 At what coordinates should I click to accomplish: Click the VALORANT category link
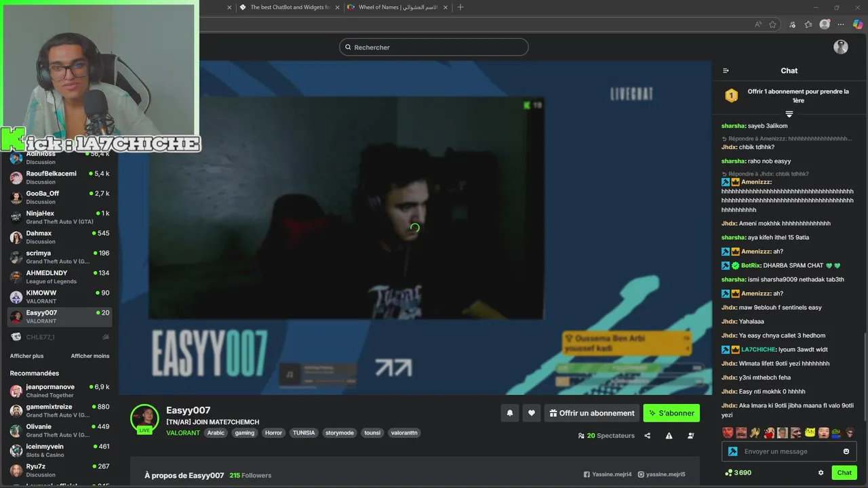click(x=183, y=432)
